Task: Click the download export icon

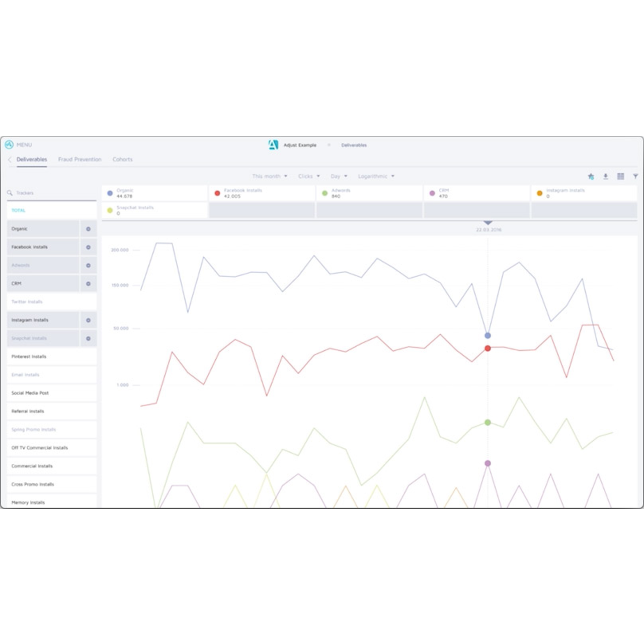Action: click(x=606, y=177)
